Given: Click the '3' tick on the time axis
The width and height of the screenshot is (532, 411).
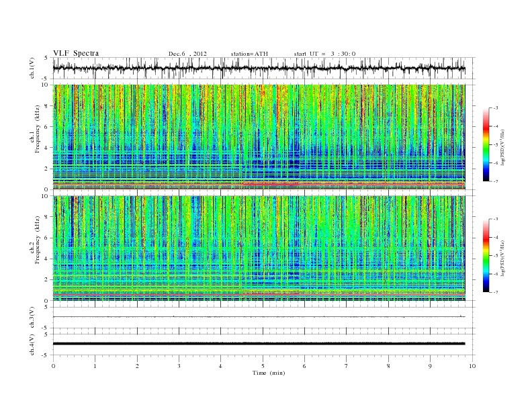Looking at the screenshot, I should [179, 366].
